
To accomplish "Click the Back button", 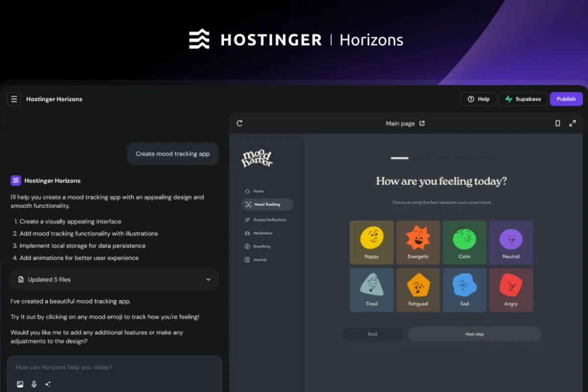I will click(373, 334).
